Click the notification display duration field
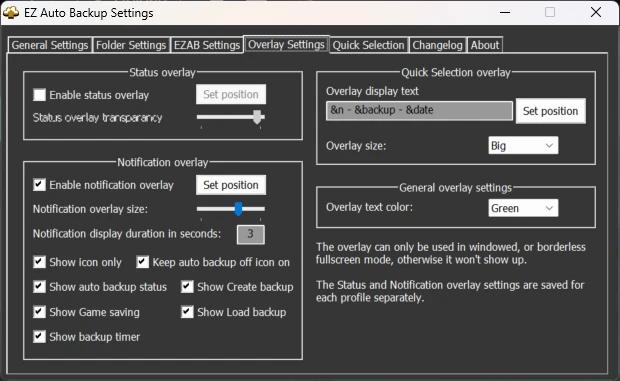Viewport: 620px width, 381px height. pyautogui.click(x=251, y=234)
